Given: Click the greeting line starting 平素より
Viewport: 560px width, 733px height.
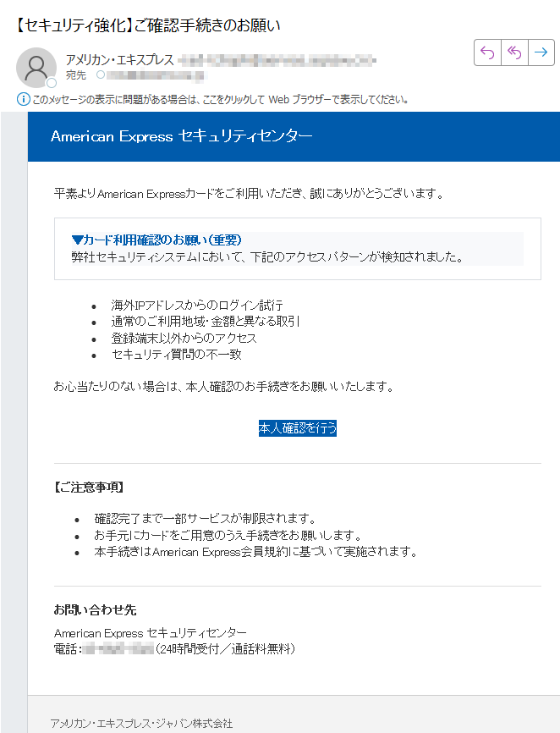Looking at the screenshot, I should point(249,194).
